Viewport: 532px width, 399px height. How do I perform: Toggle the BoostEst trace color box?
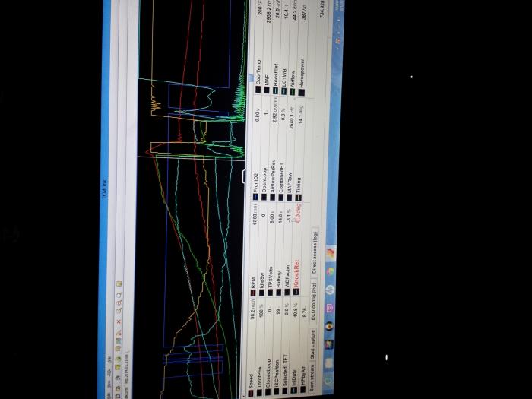point(275,90)
